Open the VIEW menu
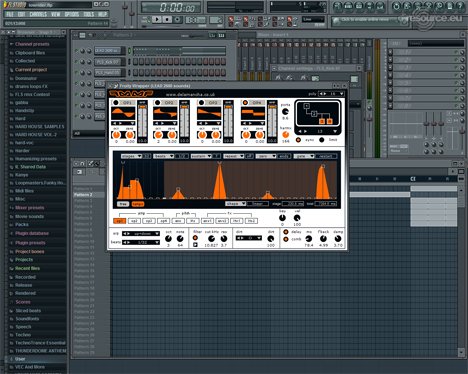The height and width of the screenshot is (374, 468). click(56, 14)
